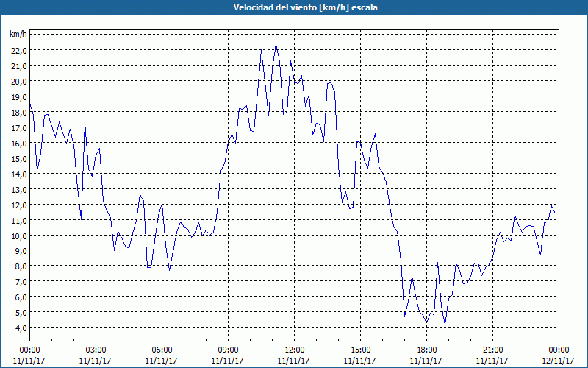Click the highest wind speed peak above 22
Screen dimensions: 588x368
tap(276, 44)
